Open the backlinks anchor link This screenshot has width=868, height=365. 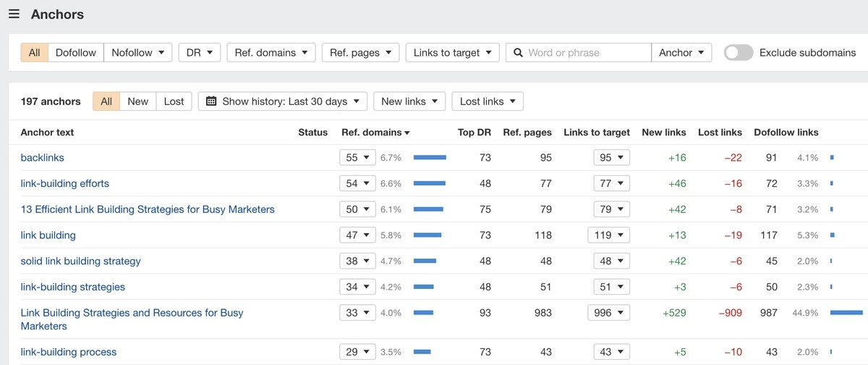point(43,158)
